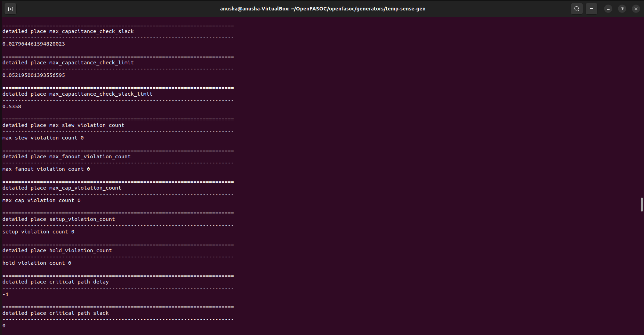Select the 0.5358 slack limit value
This screenshot has width=644, height=335.
pos(11,106)
